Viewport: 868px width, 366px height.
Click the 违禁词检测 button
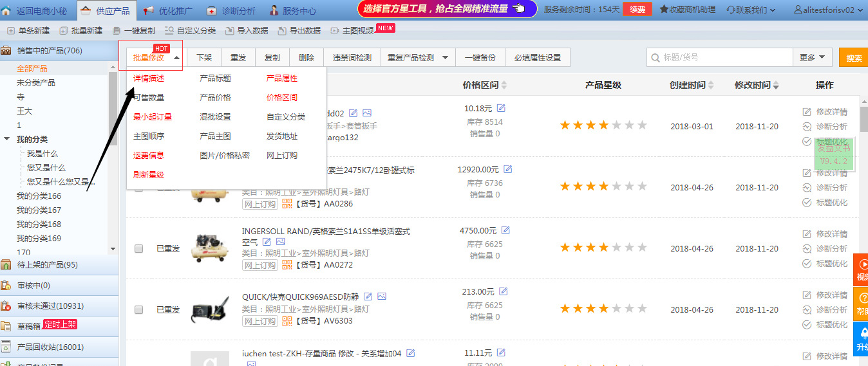[x=352, y=57]
